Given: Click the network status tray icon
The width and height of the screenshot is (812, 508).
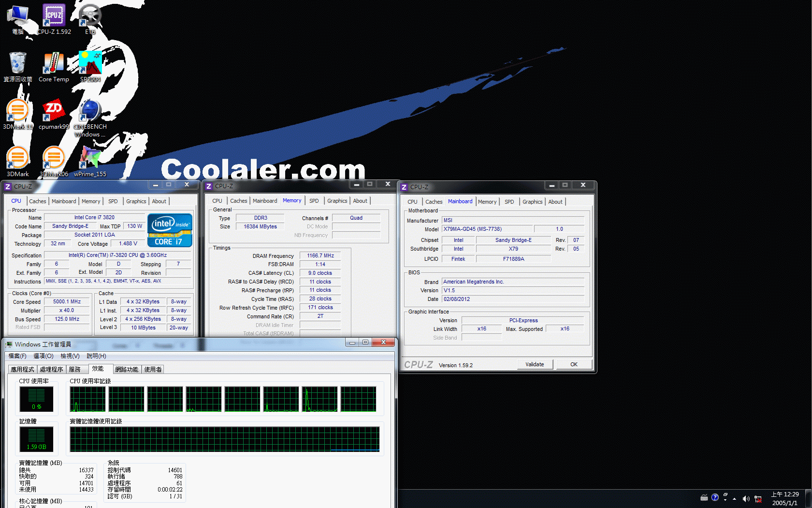Looking at the screenshot, I should [758, 499].
